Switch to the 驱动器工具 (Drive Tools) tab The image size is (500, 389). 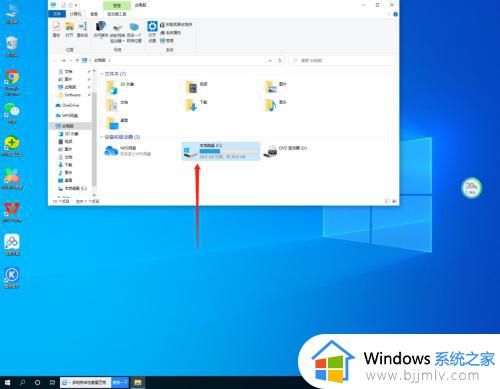[117, 14]
